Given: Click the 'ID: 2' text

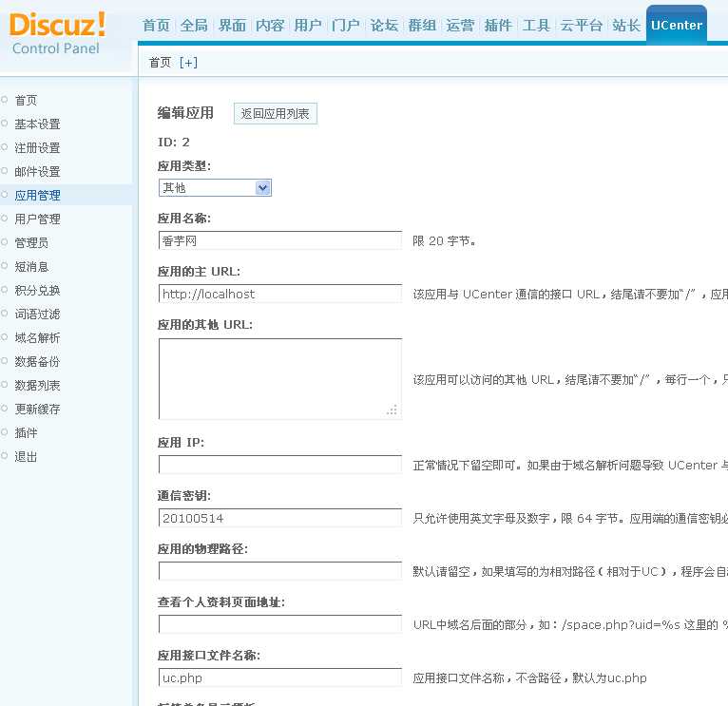Looking at the screenshot, I should pyautogui.click(x=174, y=142).
